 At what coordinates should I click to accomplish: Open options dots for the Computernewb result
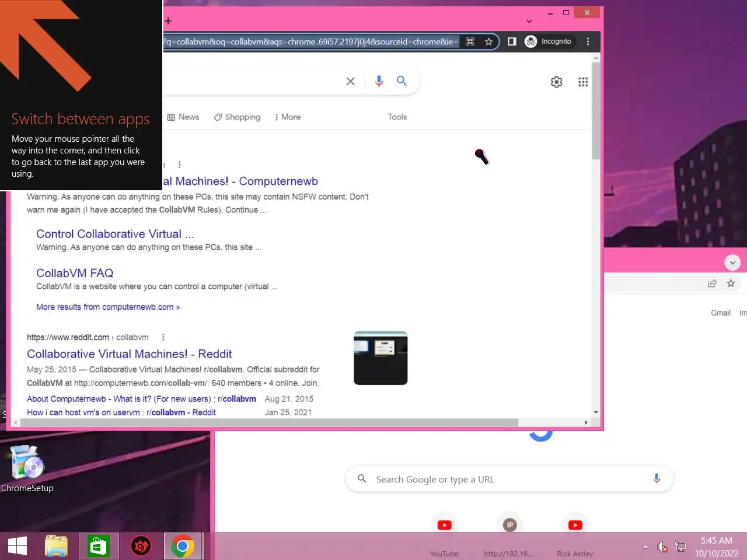tap(180, 164)
